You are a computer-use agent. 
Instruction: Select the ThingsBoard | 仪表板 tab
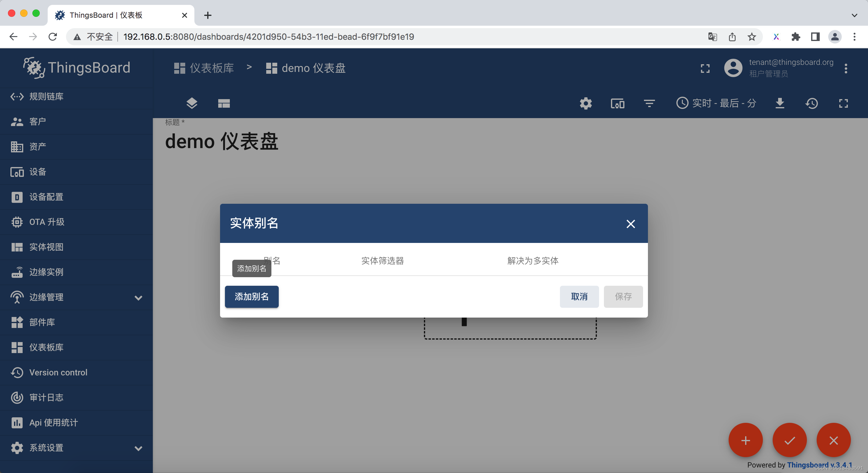tap(121, 15)
